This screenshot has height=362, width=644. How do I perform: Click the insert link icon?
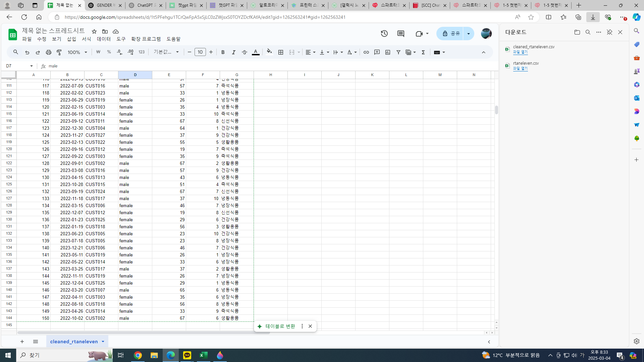point(366,52)
